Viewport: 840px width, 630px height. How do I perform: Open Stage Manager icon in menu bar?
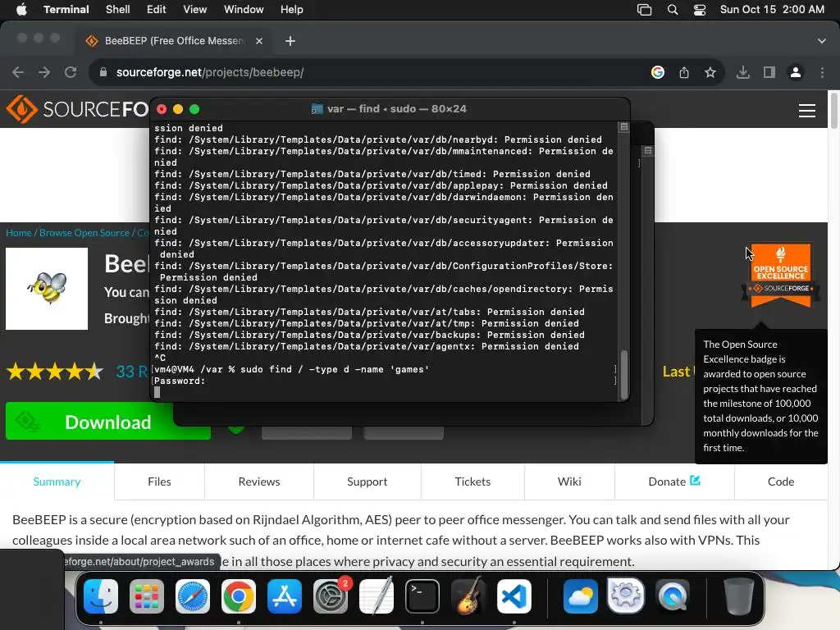[x=644, y=10]
